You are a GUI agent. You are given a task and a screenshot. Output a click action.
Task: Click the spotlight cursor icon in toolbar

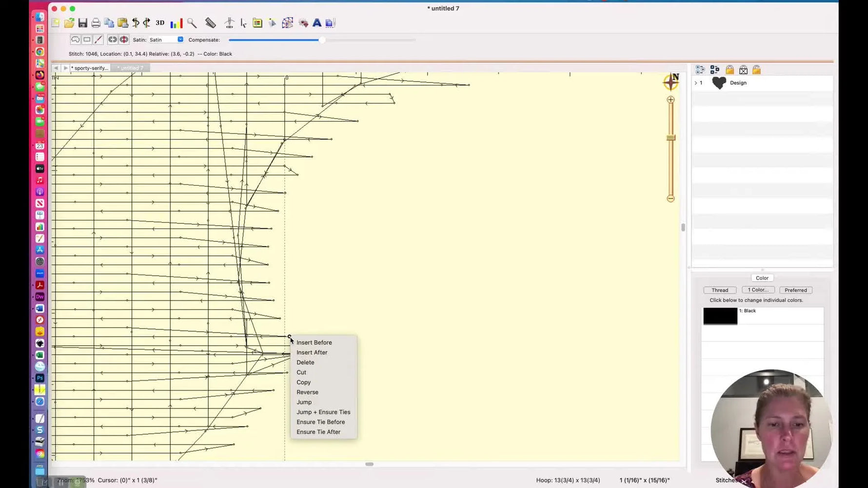272,23
